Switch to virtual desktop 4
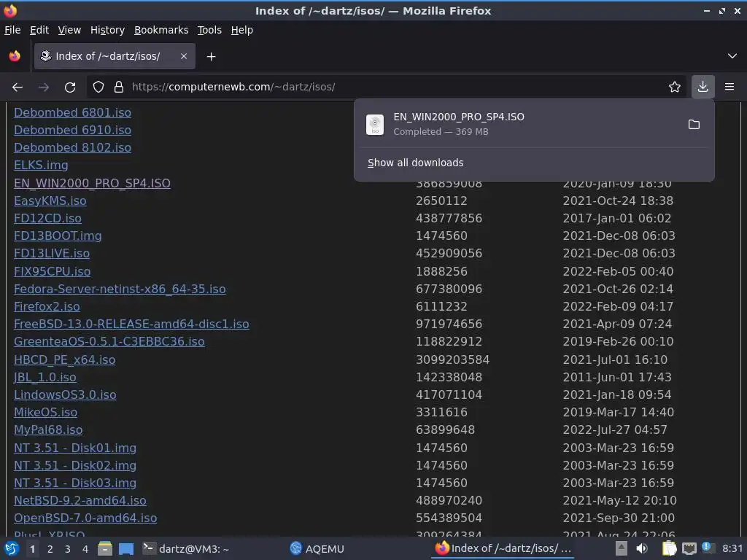Image resolution: width=747 pixels, height=560 pixels. 85,549
